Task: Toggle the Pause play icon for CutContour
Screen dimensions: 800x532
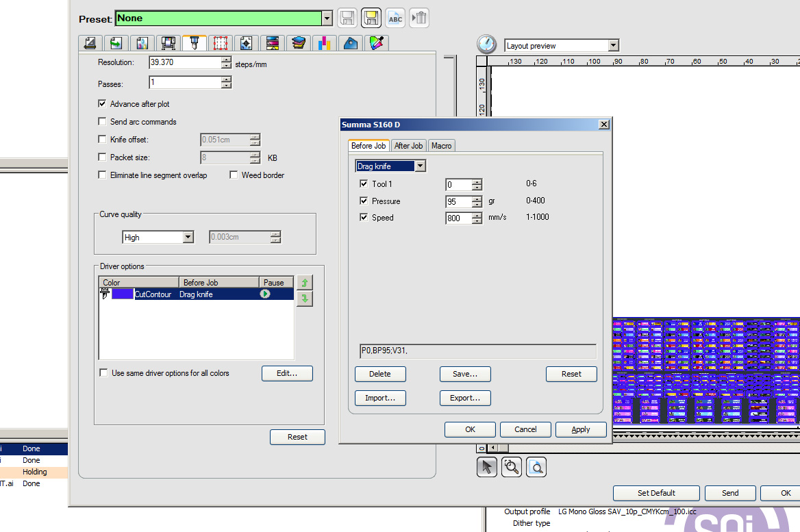Action: pyautogui.click(x=265, y=294)
